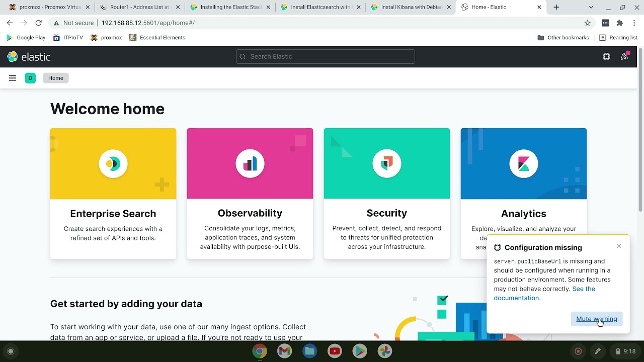
Task: Focus the Search Elastic field
Action: (326, 56)
